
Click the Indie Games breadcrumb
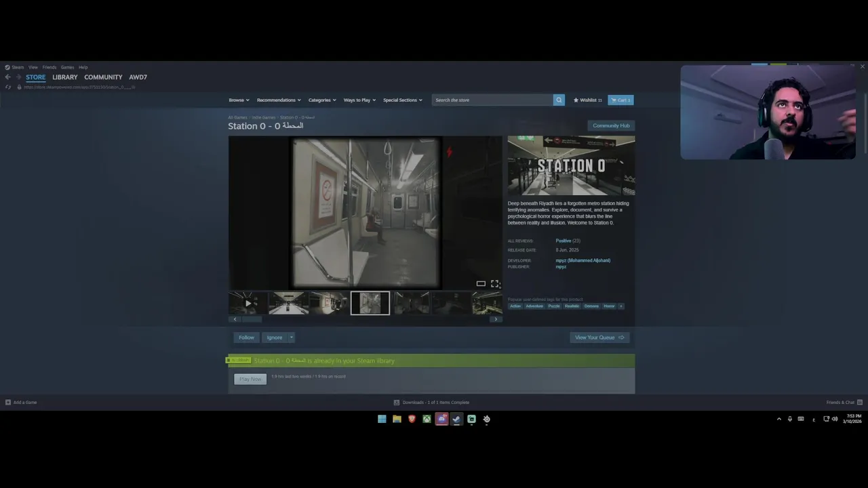[x=264, y=117]
